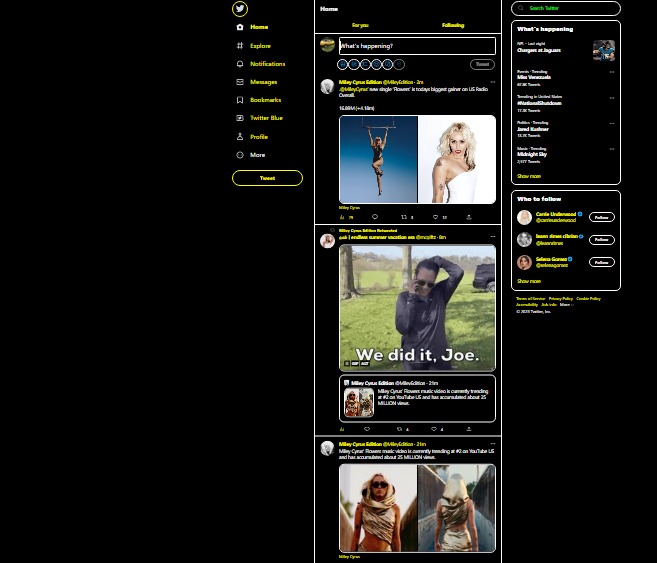
Task: Switch to the For you tab
Action: tap(360, 25)
